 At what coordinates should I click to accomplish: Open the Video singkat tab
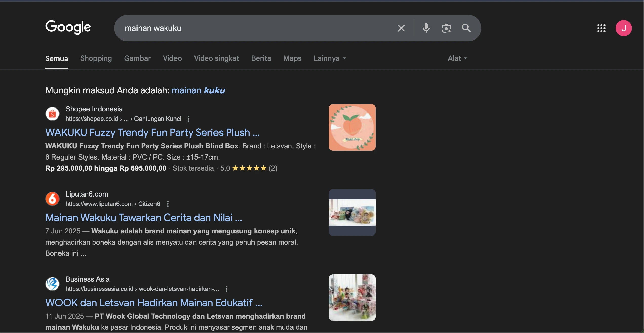click(x=216, y=58)
